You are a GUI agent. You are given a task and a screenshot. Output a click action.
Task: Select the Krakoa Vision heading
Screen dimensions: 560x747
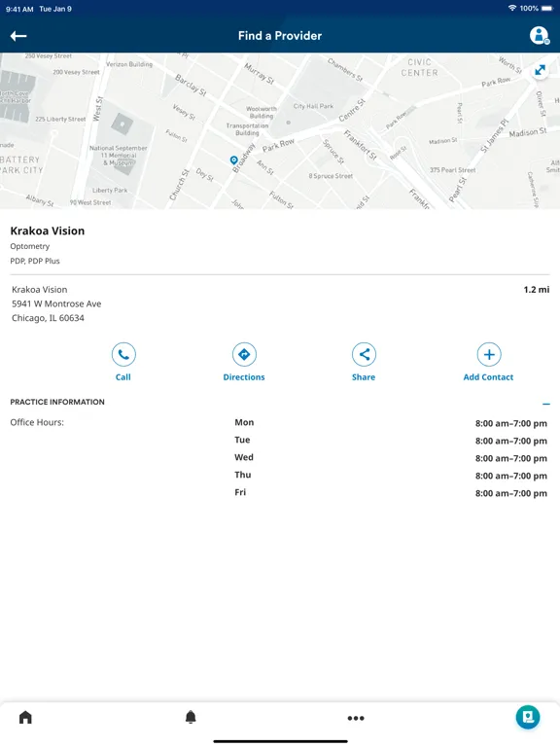(47, 231)
